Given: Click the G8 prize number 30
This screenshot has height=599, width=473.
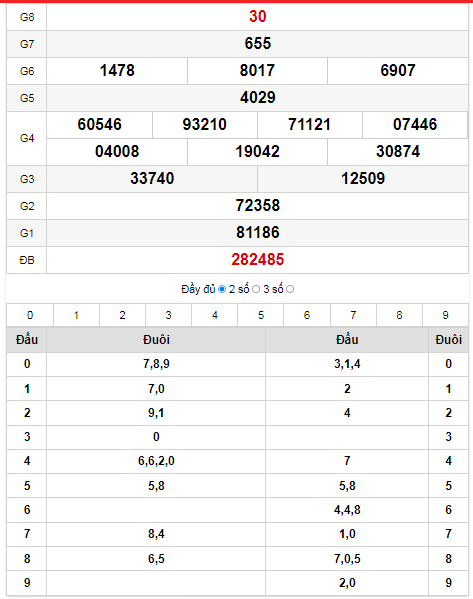Looking at the screenshot, I should [x=258, y=16].
